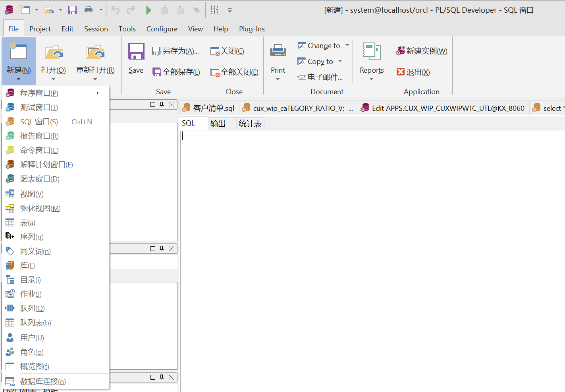Open the Project ribbon tab
The image size is (565, 392).
[x=40, y=29]
